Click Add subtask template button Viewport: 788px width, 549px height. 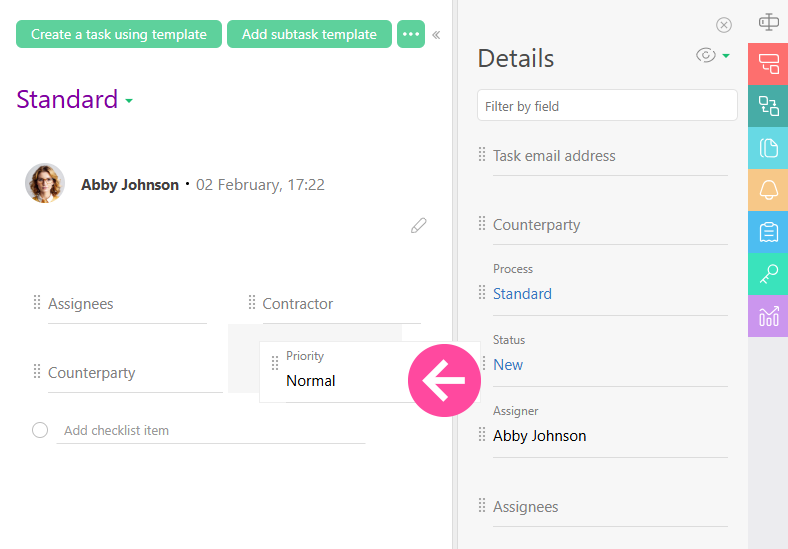(x=309, y=34)
